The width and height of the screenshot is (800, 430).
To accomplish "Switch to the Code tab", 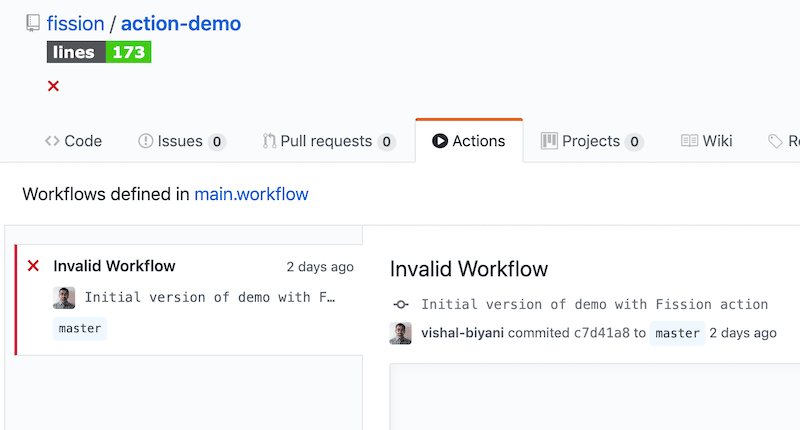I will point(73,141).
